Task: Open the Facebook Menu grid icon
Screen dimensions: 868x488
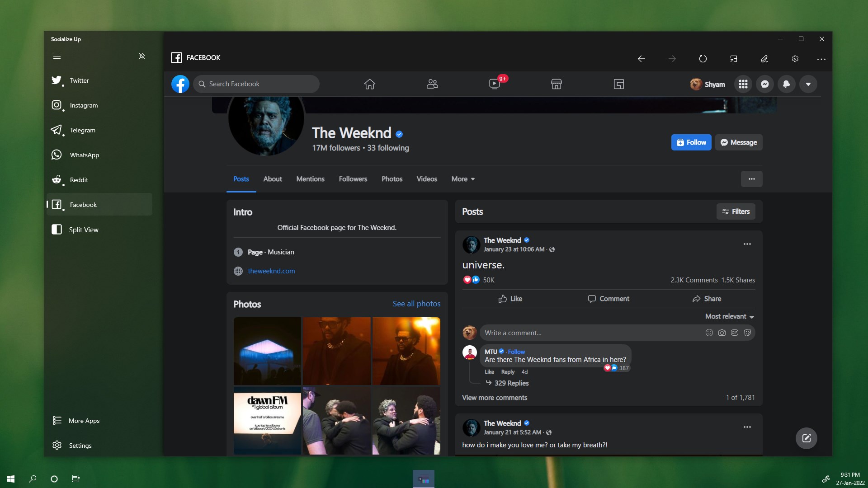Action: click(743, 84)
